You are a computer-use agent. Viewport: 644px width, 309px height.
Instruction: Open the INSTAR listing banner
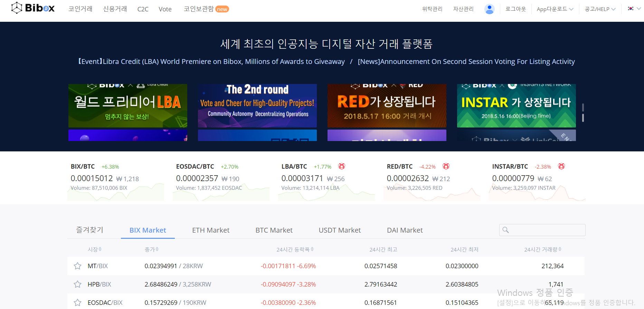517,106
